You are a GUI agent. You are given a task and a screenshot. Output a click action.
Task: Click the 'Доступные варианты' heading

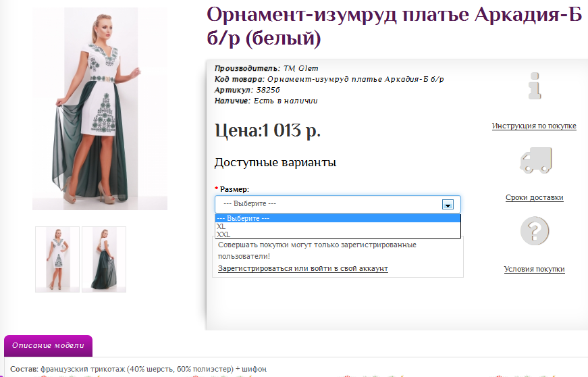(x=275, y=162)
